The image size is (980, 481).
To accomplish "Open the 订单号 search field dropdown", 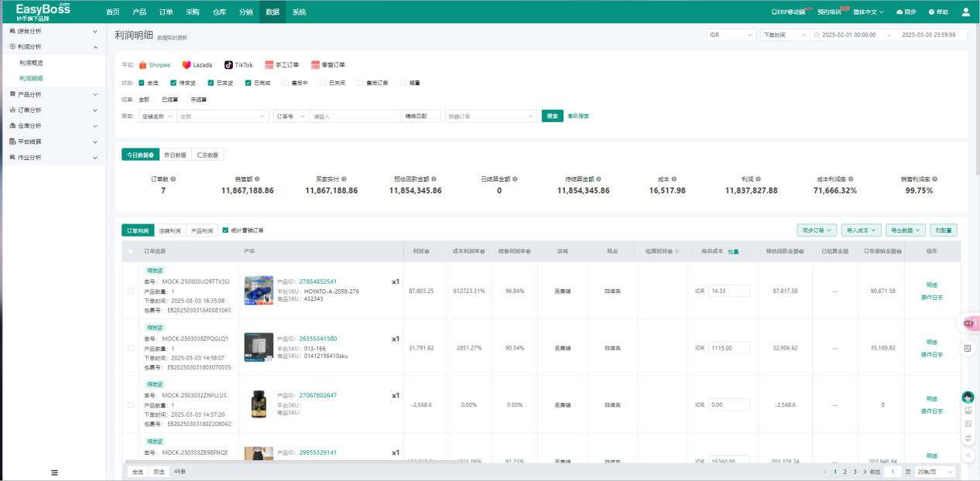I will click(x=291, y=116).
